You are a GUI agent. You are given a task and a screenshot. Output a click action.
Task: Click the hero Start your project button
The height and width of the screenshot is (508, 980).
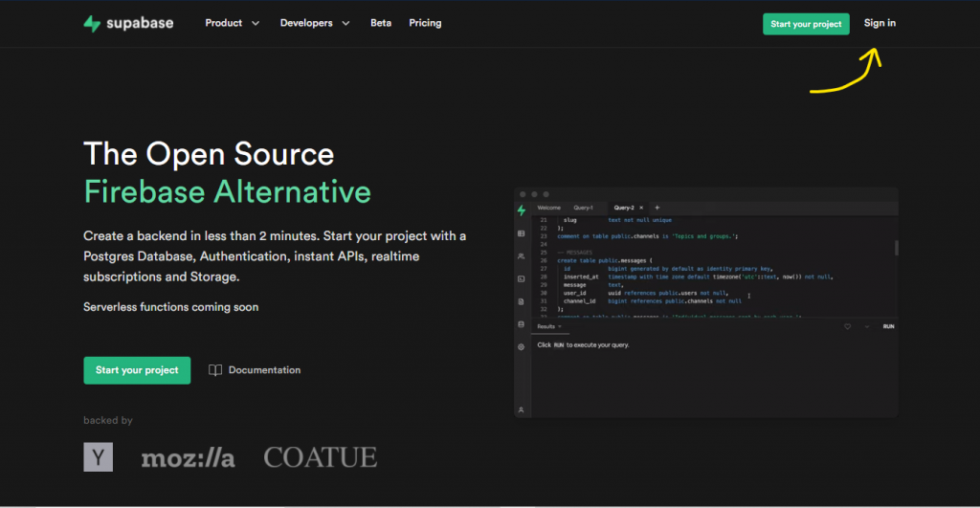pos(137,370)
